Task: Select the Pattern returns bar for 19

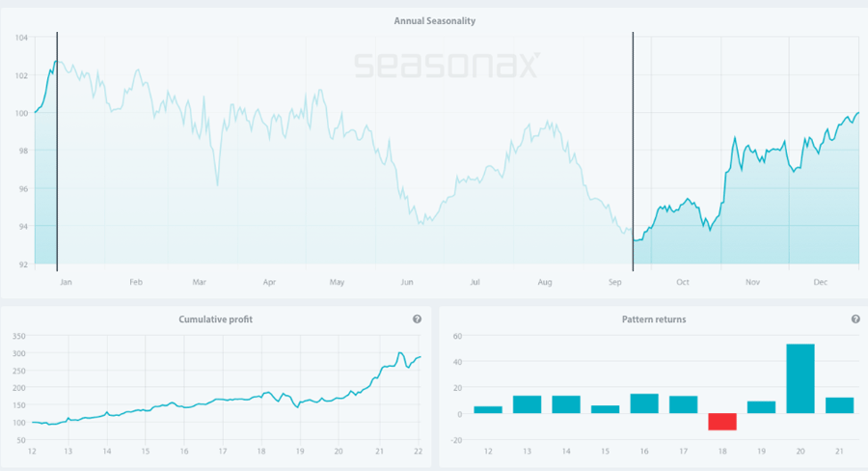Action: pos(761,408)
